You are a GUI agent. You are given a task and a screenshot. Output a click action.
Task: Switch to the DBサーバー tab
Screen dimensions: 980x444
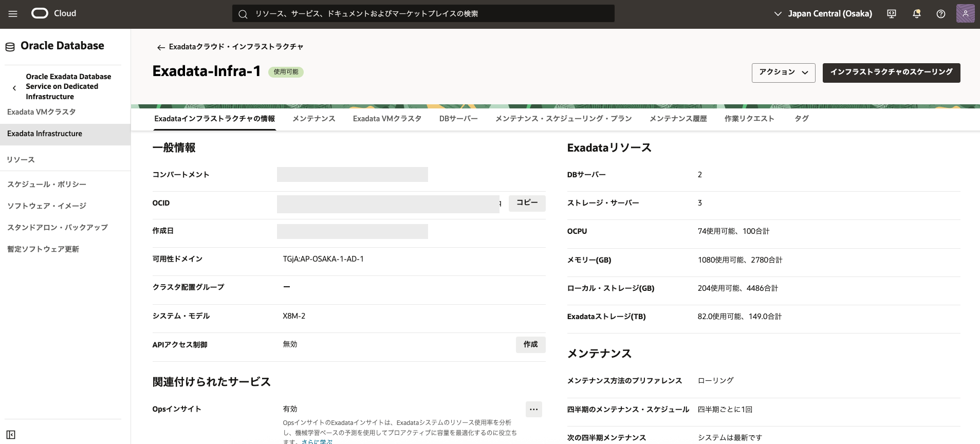click(x=458, y=119)
